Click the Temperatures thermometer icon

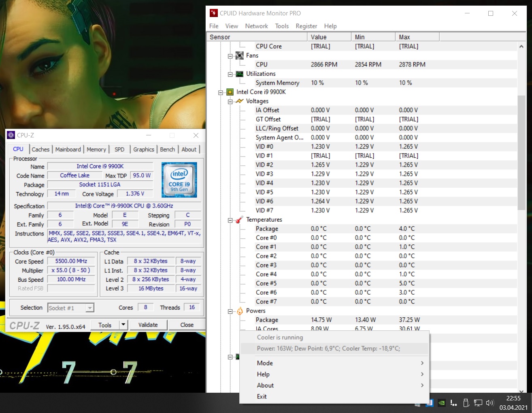click(240, 220)
